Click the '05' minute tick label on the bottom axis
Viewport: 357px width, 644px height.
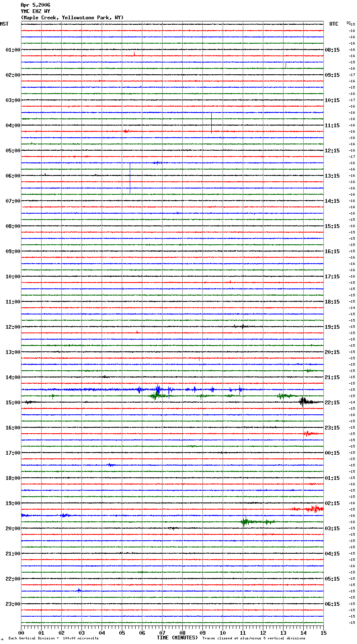[x=122, y=633]
